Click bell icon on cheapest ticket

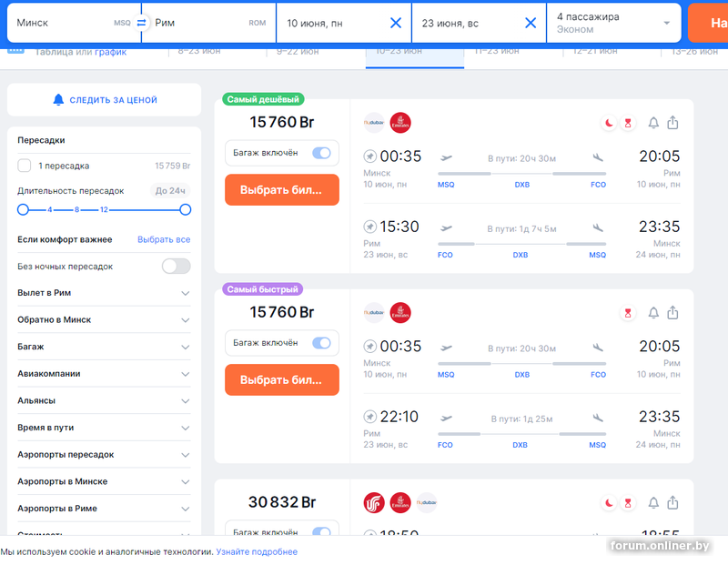click(652, 123)
